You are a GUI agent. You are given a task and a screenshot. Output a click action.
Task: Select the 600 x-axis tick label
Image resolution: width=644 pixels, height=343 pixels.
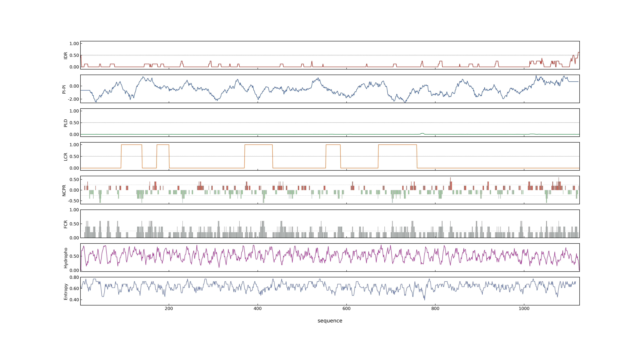click(347, 309)
